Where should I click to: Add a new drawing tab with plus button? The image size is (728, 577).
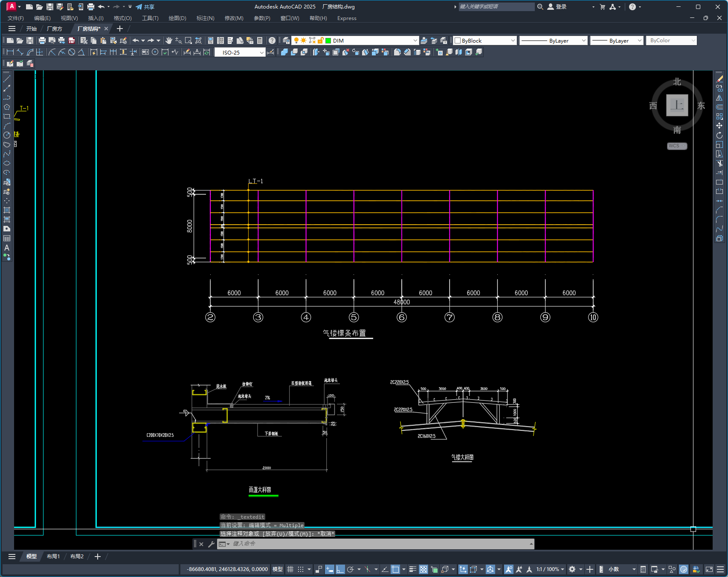click(120, 29)
